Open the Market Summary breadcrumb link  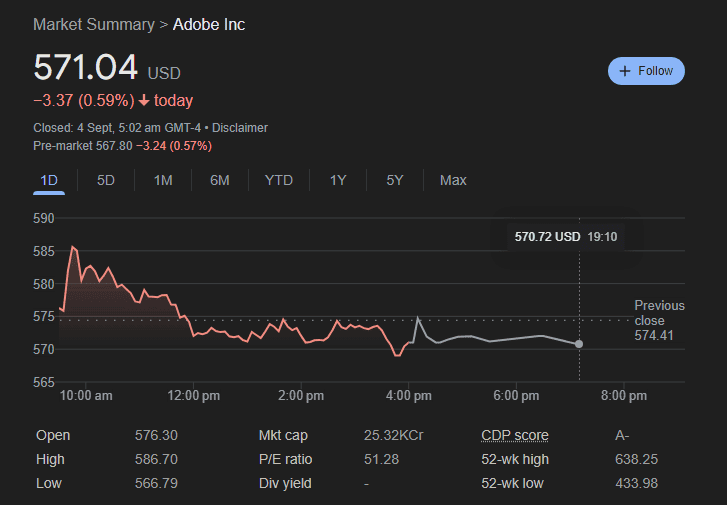click(94, 25)
